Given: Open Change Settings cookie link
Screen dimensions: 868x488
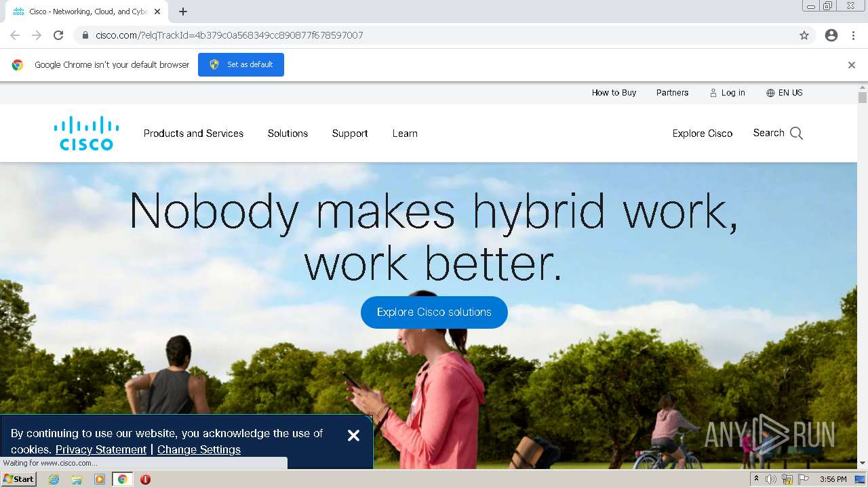Looking at the screenshot, I should click(199, 449).
